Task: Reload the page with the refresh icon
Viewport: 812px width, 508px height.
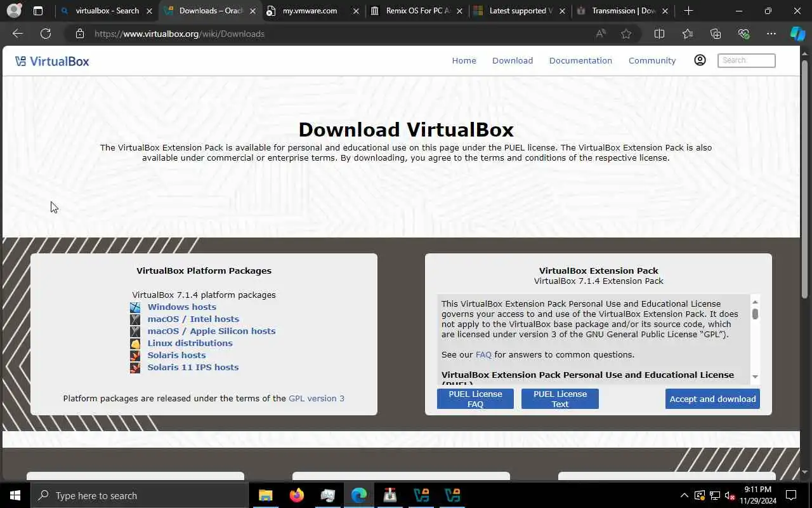Action: pos(46,34)
